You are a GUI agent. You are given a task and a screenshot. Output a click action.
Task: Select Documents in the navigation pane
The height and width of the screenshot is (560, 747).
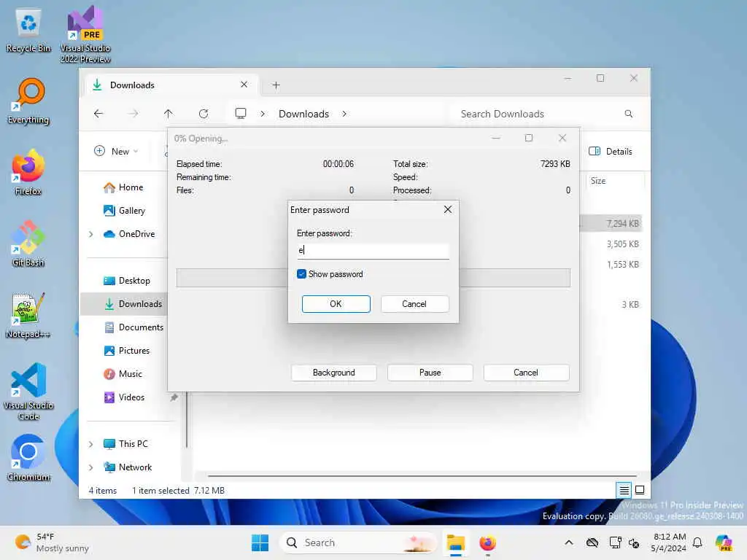(x=134, y=327)
